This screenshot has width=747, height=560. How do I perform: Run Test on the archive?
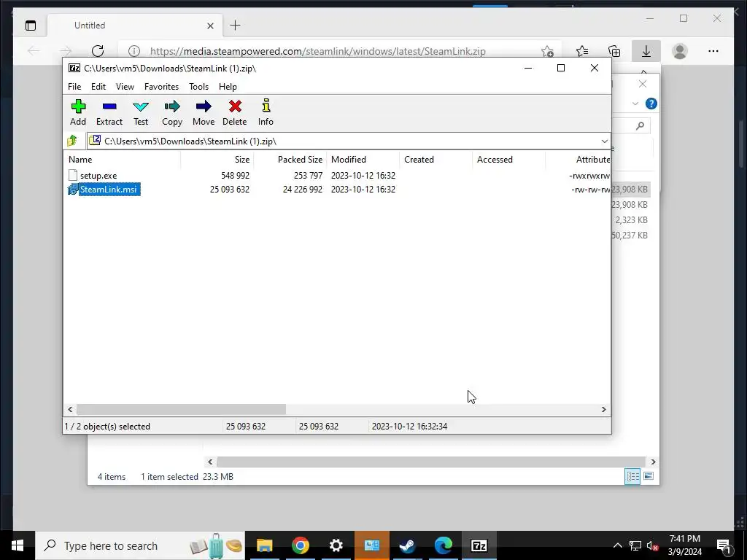[x=141, y=112]
